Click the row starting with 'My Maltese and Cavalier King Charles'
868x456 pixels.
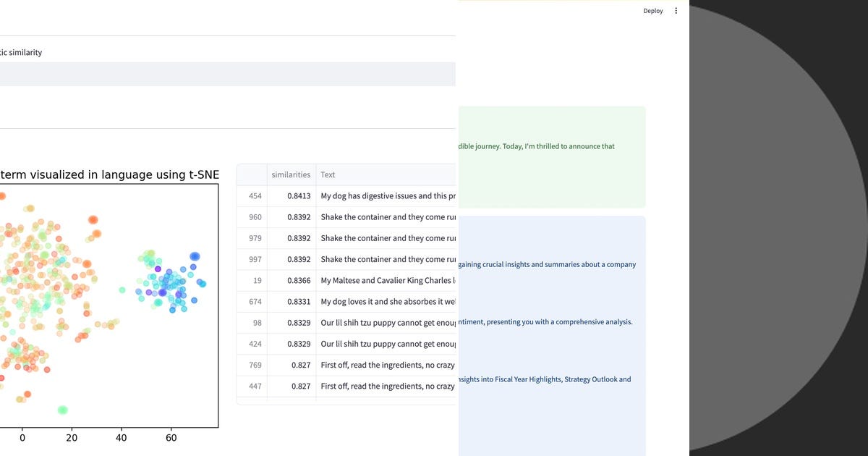point(383,280)
